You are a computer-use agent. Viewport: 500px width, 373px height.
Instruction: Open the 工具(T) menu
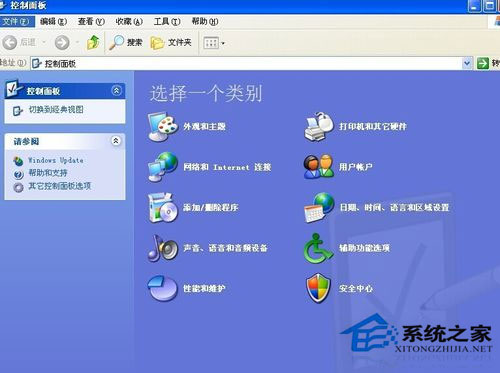[x=167, y=22]
